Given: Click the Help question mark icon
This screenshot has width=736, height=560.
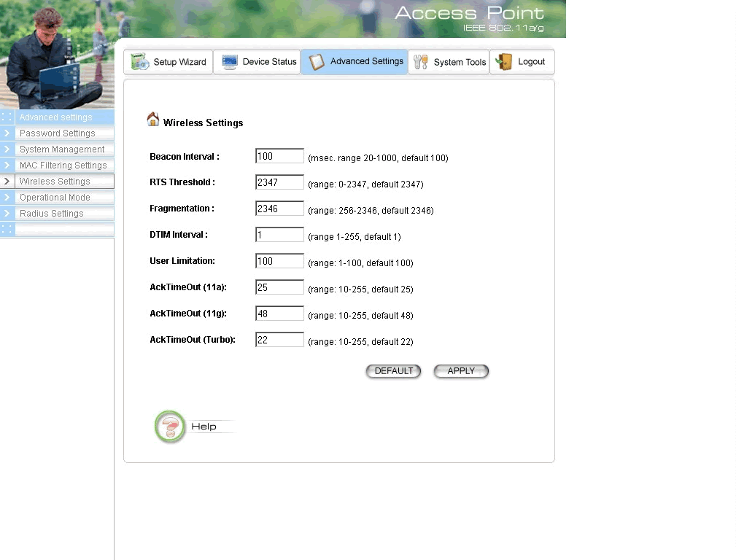Looking at the screenshot, I should [170, 427].
